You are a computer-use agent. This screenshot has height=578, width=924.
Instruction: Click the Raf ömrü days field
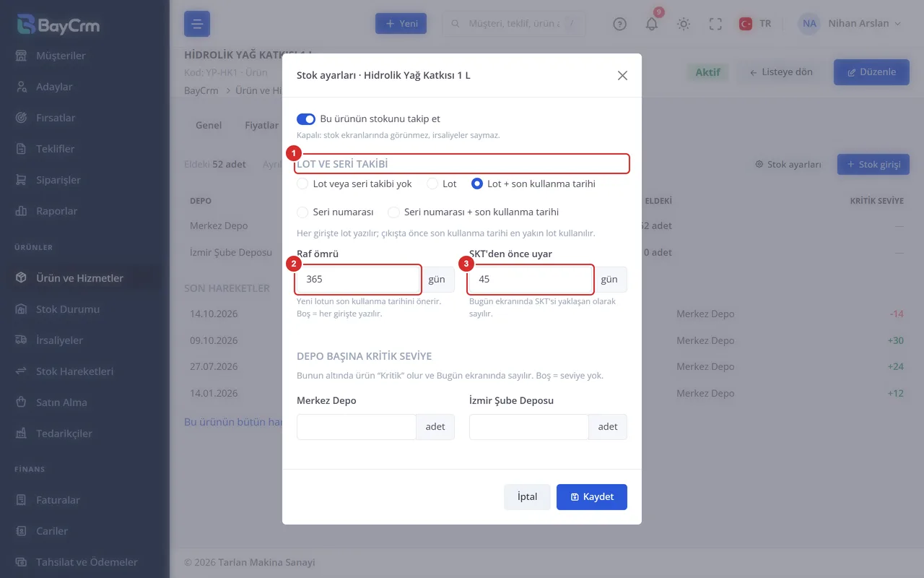(x=358, y=279)
